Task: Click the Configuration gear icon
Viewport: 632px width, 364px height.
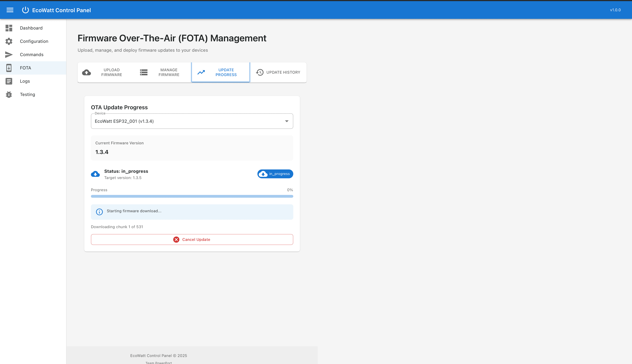Action: pyautogui.click(x=9, y=41)
